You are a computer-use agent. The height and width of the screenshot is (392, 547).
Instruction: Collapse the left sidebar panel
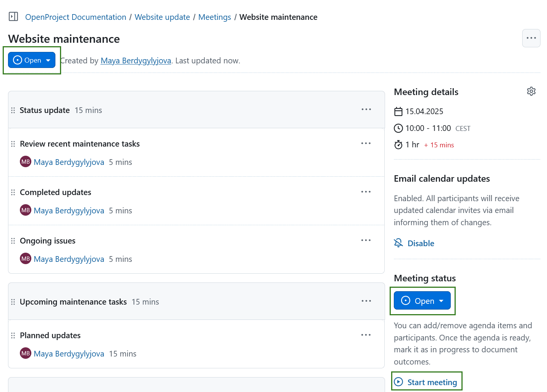pyautogui.click(x=13, y=16)
